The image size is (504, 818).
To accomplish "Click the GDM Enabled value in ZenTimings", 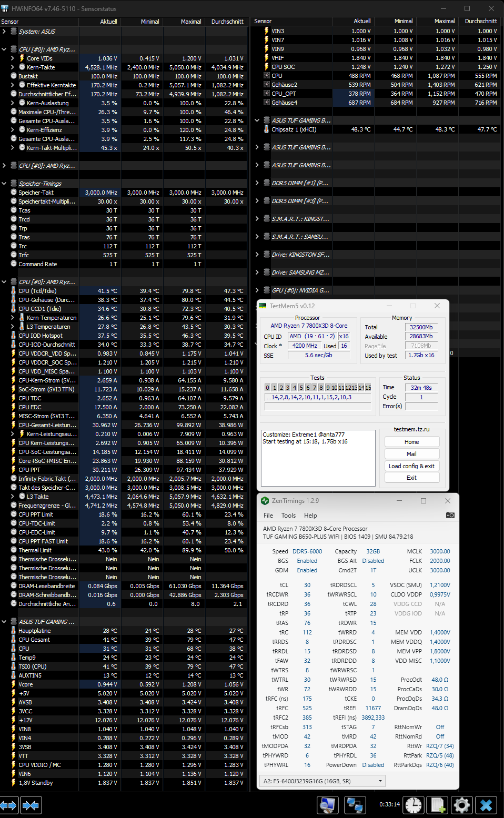I will [x=307, y=570].
